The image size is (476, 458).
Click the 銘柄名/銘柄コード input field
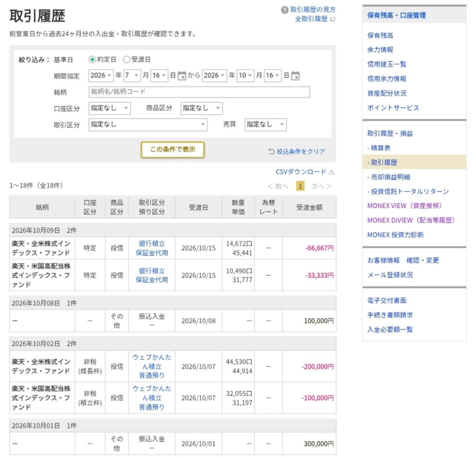pyautogui.click(x=199, y=92)
